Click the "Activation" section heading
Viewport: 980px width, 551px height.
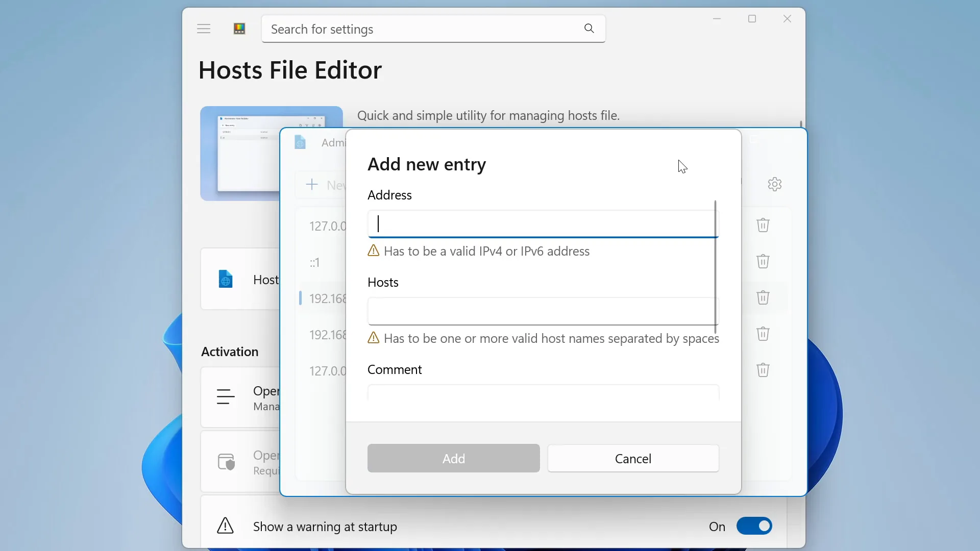point(230,352)
